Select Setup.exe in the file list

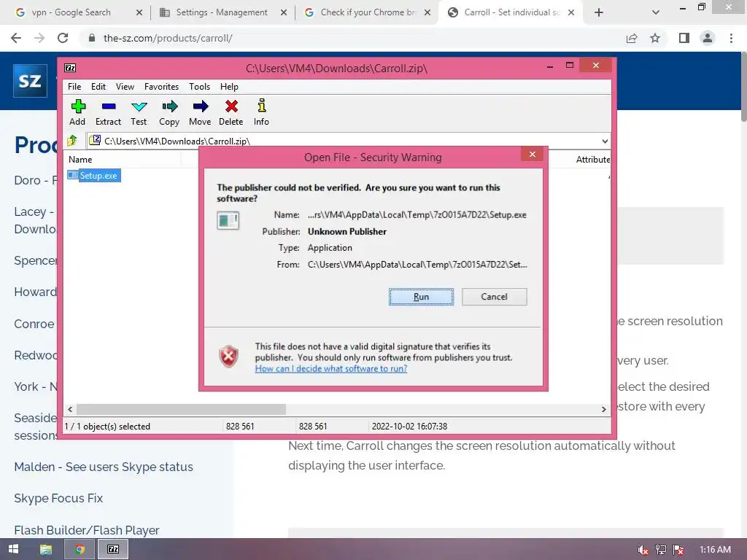coord(93,175)
